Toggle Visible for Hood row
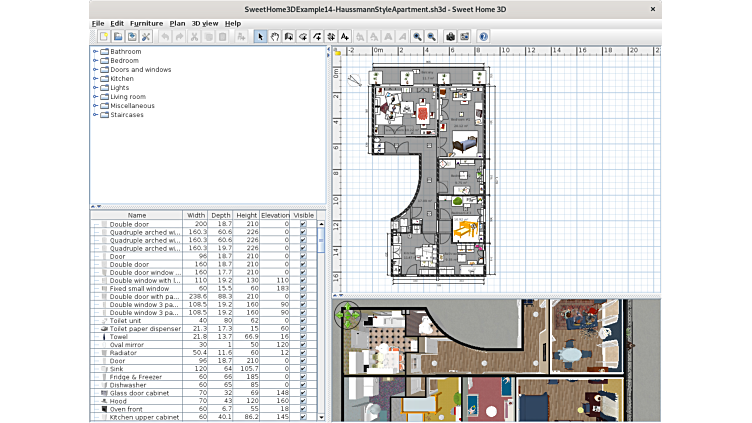Viewport: 752px width, 423px height. pos(303,401)
